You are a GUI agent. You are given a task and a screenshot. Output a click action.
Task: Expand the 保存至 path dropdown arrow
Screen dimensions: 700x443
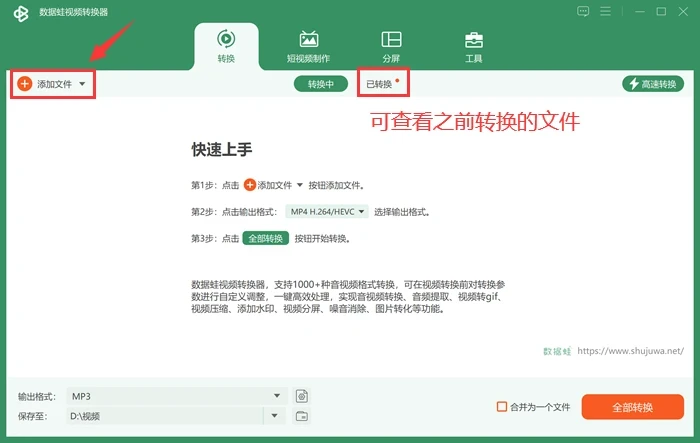[x=275, y=416]
